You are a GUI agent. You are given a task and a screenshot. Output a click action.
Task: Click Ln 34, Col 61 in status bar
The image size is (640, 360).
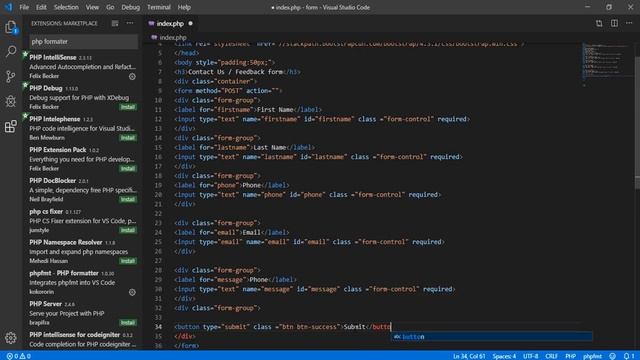click(469, 356)
